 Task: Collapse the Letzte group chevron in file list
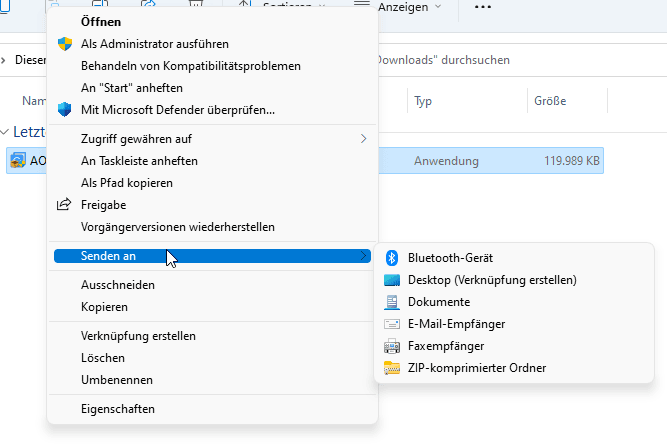pyautogui.click(x=6, y=132)
